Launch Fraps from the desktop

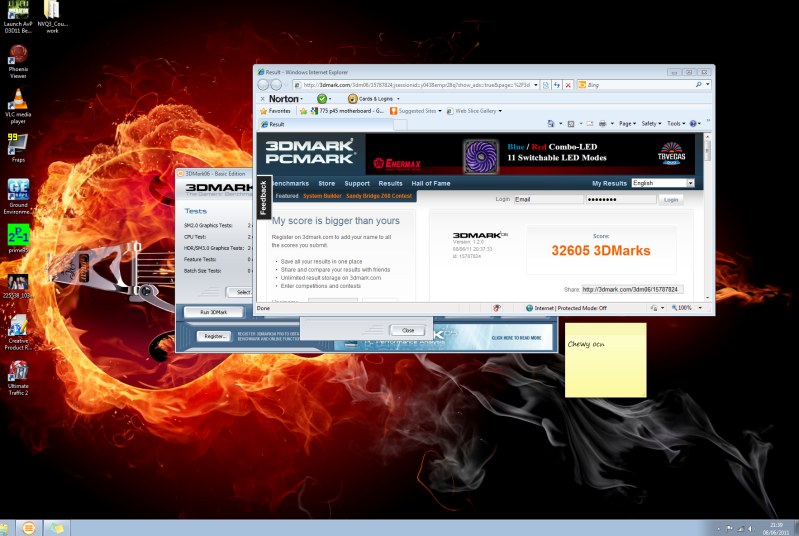click(x=18, y=148)
